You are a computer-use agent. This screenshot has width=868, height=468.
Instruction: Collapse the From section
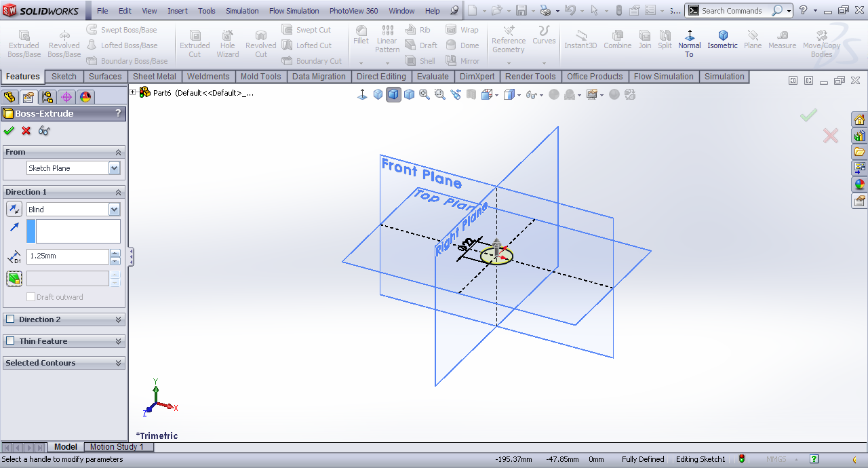119,152
